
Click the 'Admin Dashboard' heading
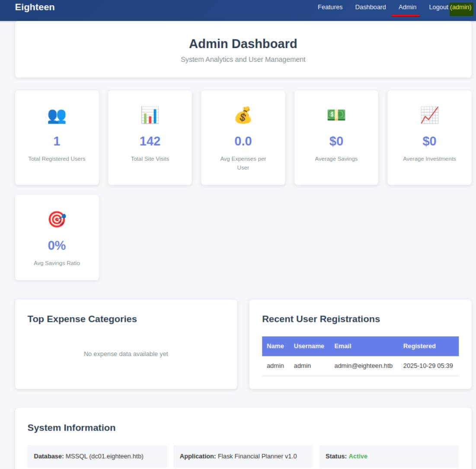click(x=243, y=44)
